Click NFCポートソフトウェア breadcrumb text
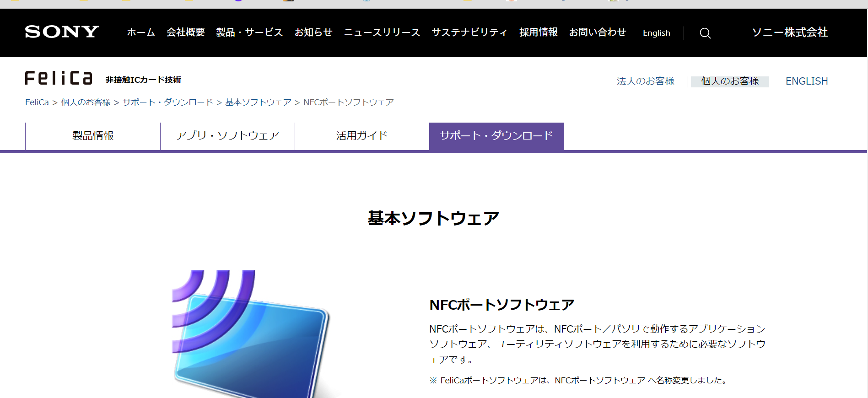This screenshot has height=398, width=868. click(x=349, y=102)
